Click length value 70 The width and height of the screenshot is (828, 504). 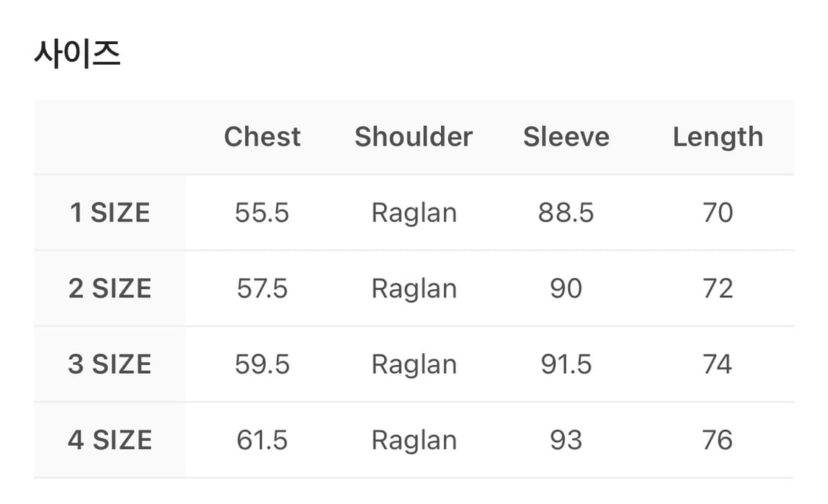[x=718, y=213]
